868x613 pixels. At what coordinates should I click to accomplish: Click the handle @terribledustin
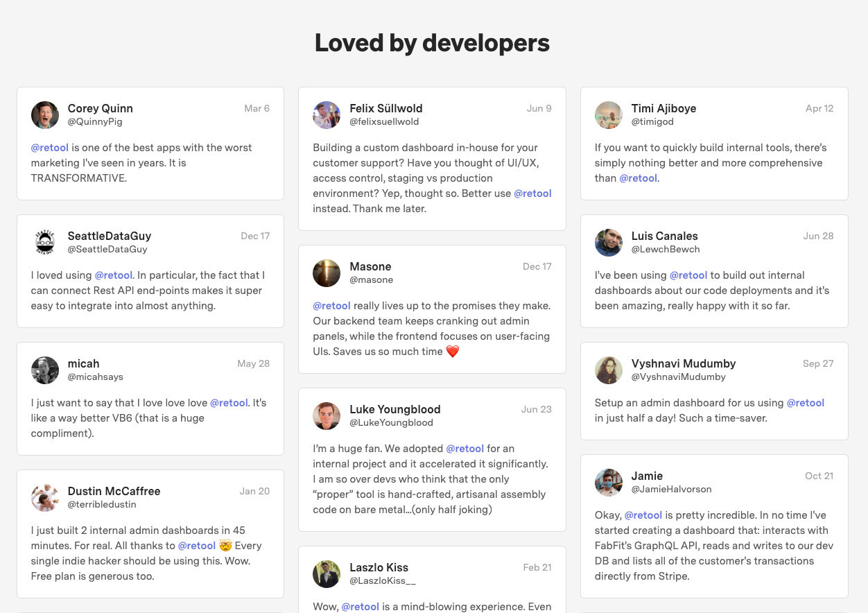tap(102, 505)
